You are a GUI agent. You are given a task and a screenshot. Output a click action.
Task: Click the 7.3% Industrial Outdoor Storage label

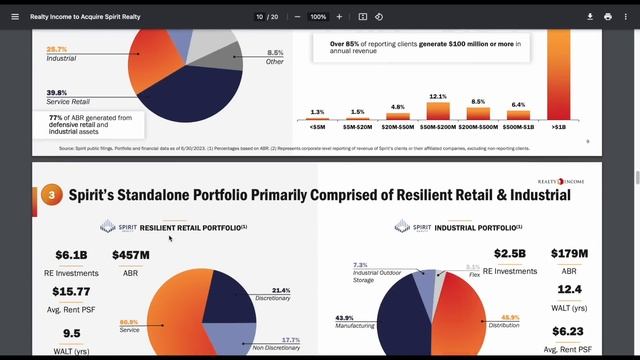[377, 272]
